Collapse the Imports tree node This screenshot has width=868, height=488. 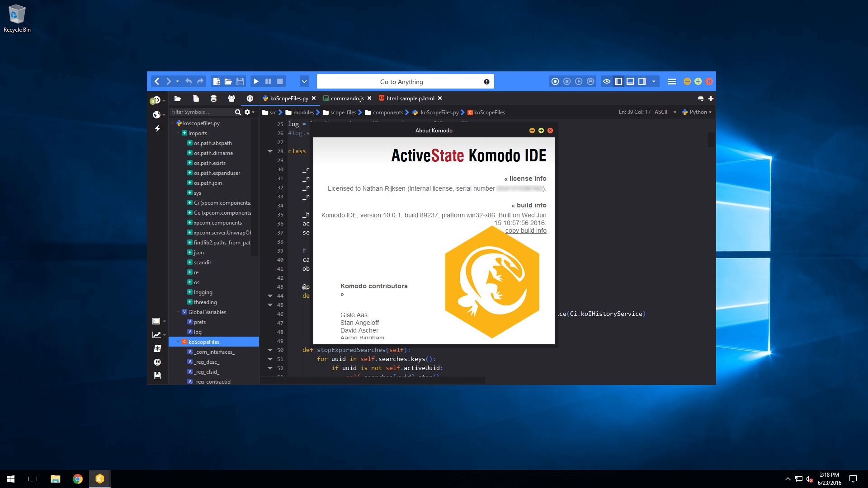[x=179, y=133]
